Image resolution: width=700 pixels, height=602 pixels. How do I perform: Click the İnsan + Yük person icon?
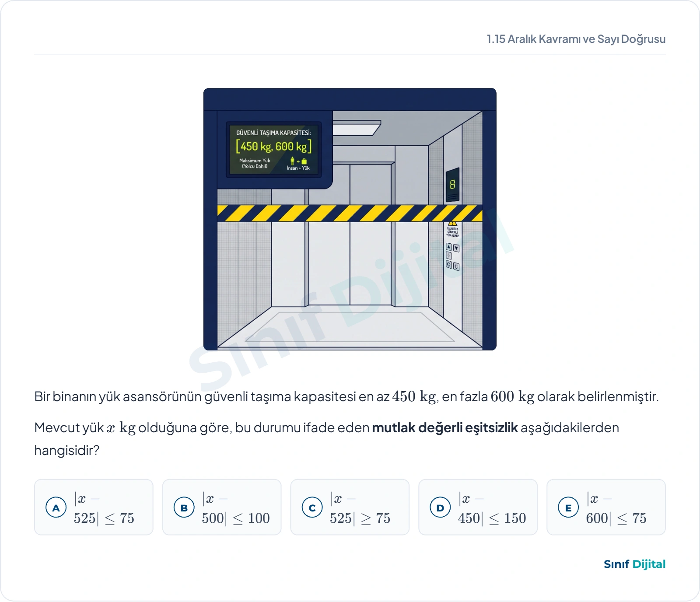click(292, 161)
